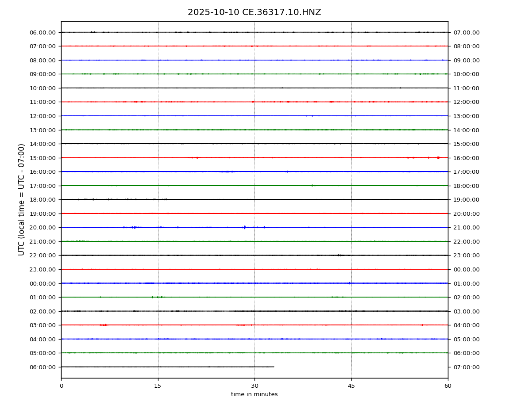Image resolution: width=509 pixels, height=420 pixels.
Task: Click the vertical UTC local time axis label
Action: pos(22,199)
